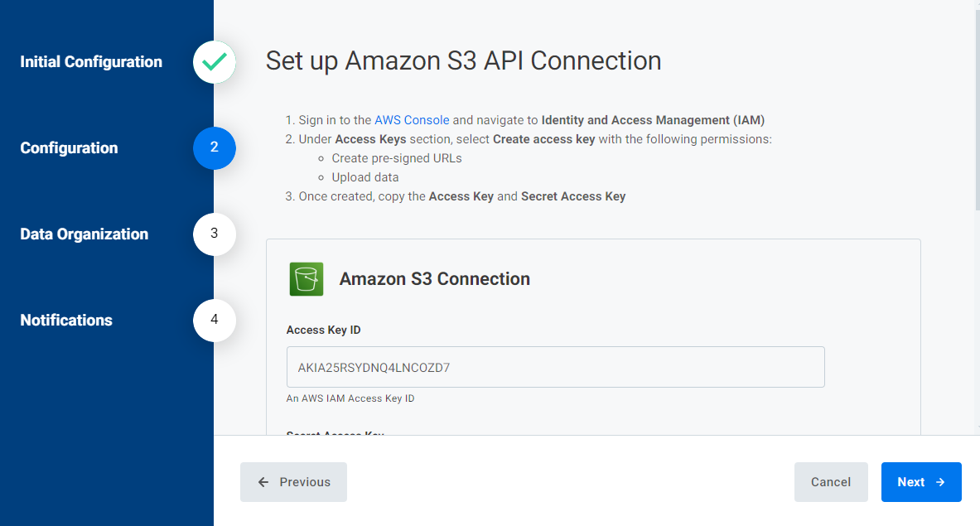Select step 4 circle for Notifications

pos(215,321)
